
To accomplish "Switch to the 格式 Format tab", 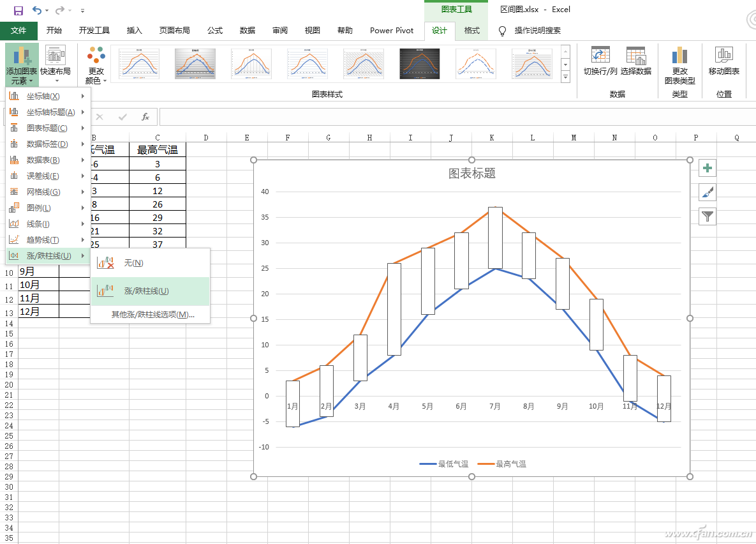I will pyautogui.click(x=471, y=31).
